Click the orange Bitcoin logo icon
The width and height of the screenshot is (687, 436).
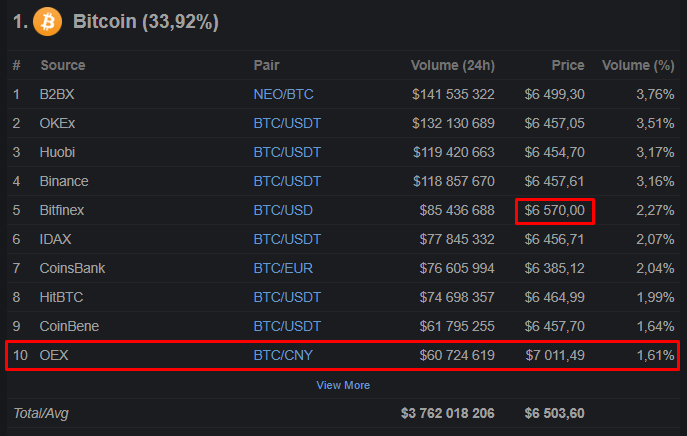47,21
